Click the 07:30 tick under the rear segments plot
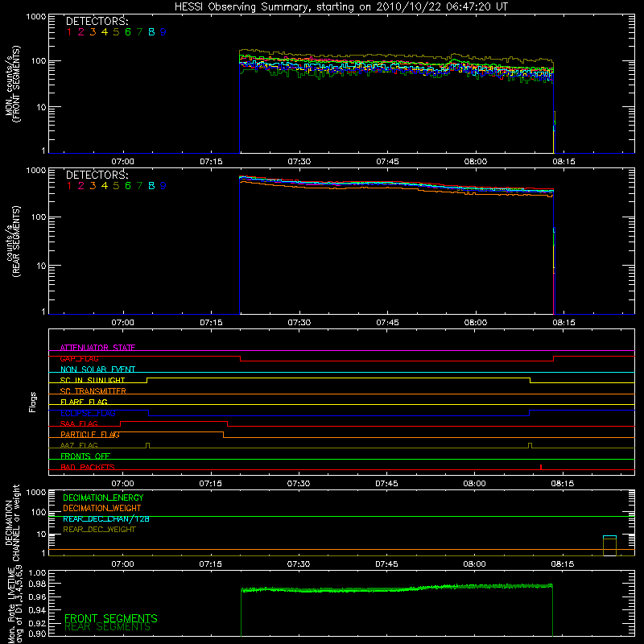 (299, 323)
